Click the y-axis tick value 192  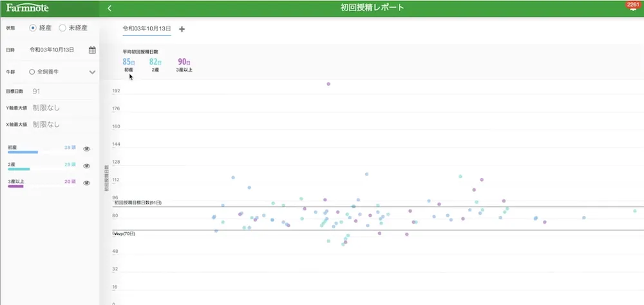[x=116, y=90]
